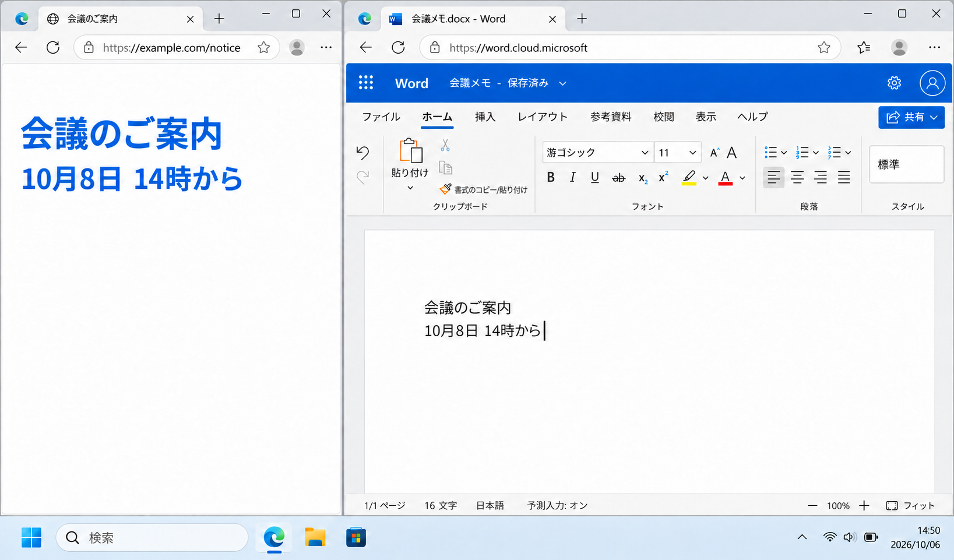Refresh the Word browser window page

398,48
